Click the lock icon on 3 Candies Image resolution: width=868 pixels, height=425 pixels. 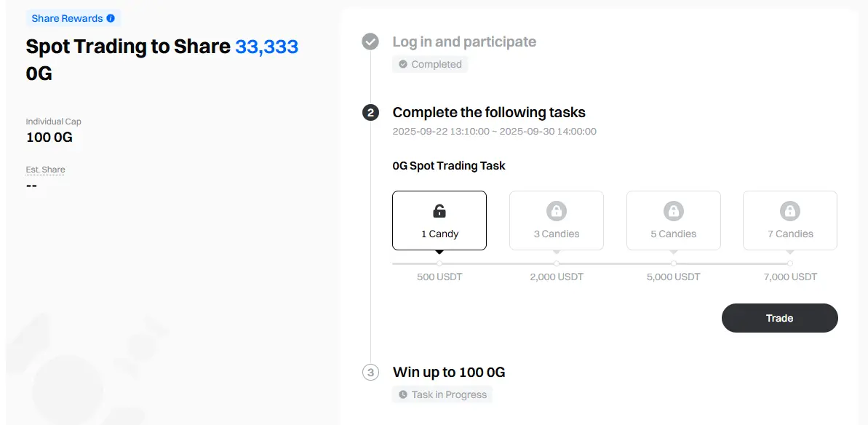click(557, 211)
